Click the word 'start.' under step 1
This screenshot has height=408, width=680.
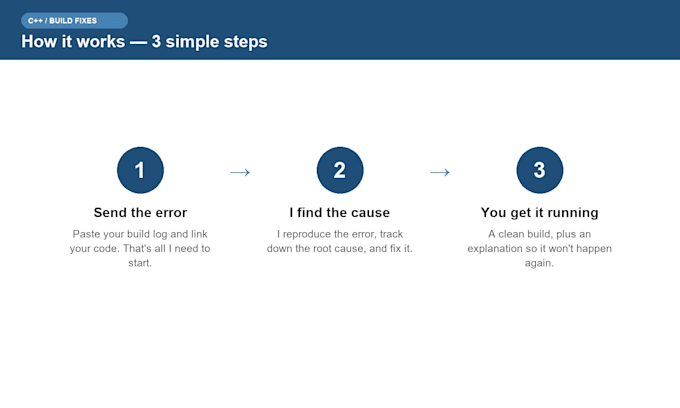(140, 263)
